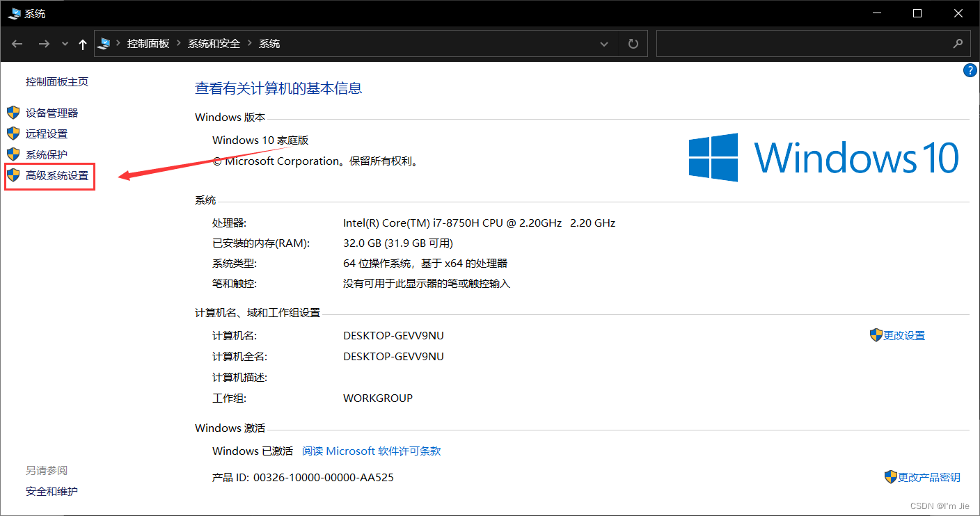Open 阅读 Microsoft 软件许可条款 link
Viewport: 980px width, 516px height.
372,451
